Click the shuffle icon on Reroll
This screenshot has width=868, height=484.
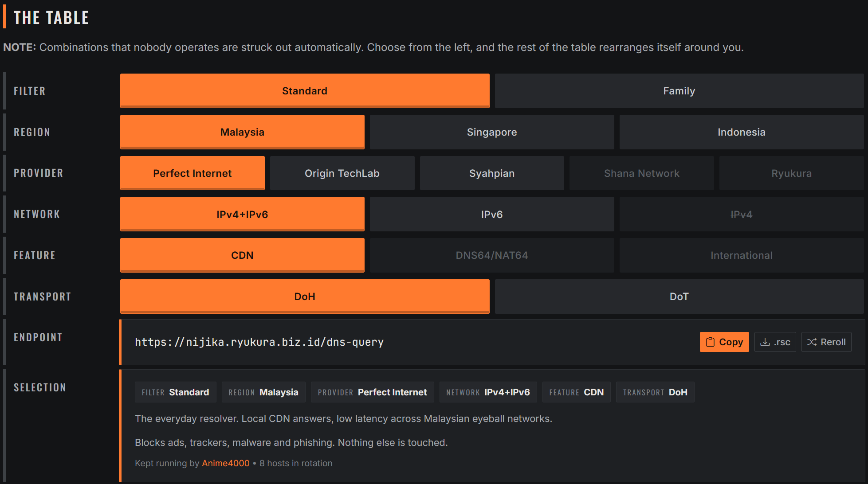pyautogui.click(x=812, y=342)
